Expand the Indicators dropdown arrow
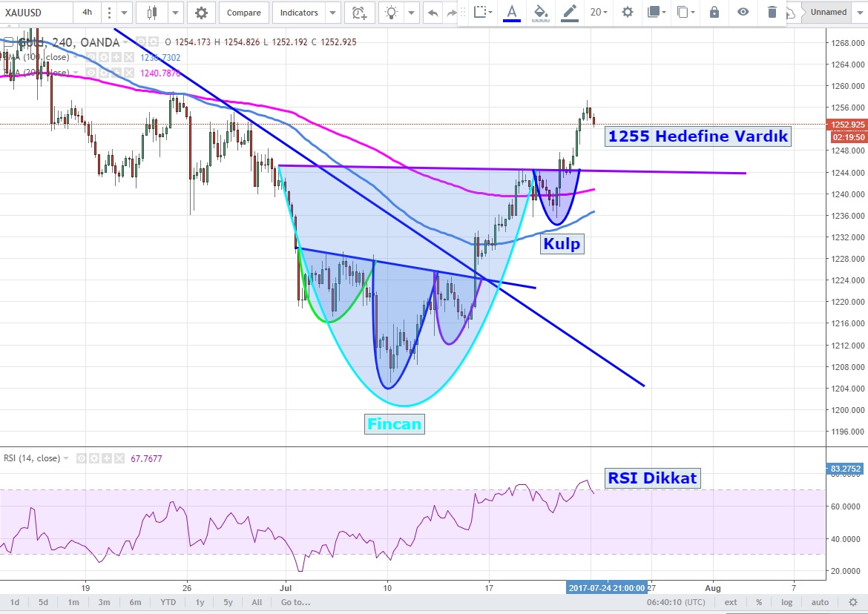The image size is (868, 614). click(x=332, y=13)
